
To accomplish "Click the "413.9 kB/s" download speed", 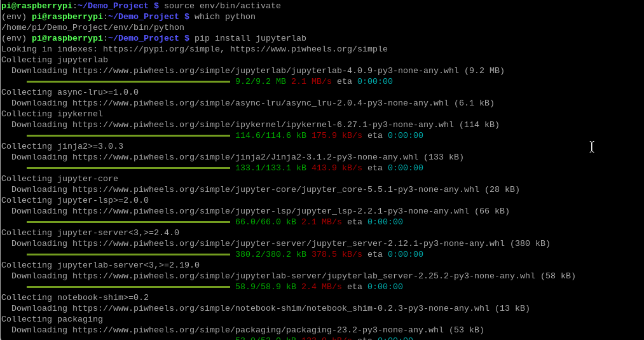I will [x=337, y=168].
